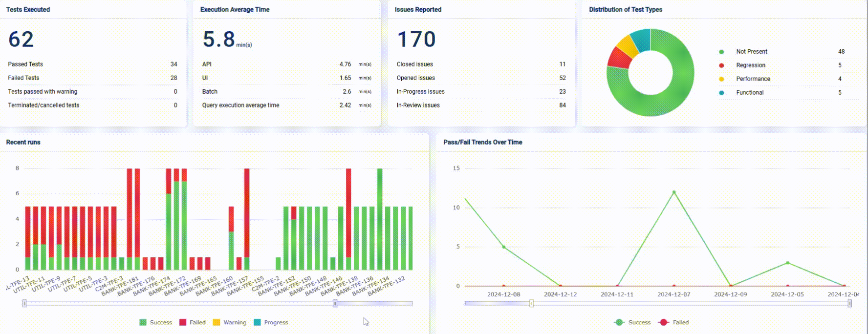Click the teal Functional legend dot
Screen dimensions: 868x334
click(x=721, y=93)
